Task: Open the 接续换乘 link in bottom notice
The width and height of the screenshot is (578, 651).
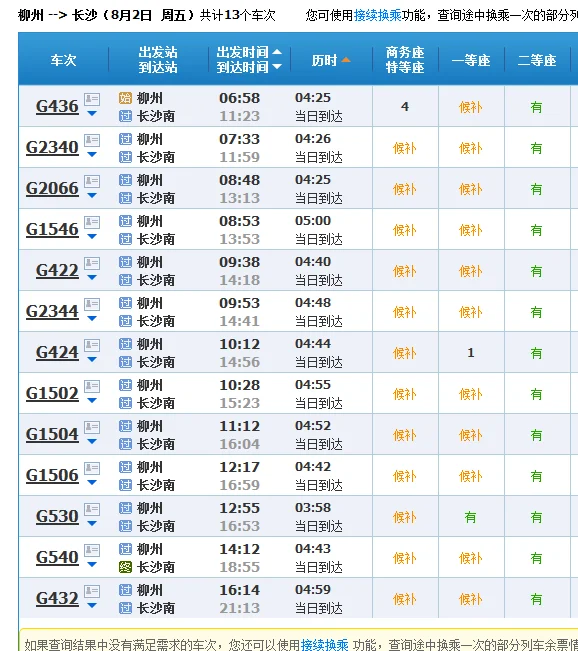Action: coord(325,644)
